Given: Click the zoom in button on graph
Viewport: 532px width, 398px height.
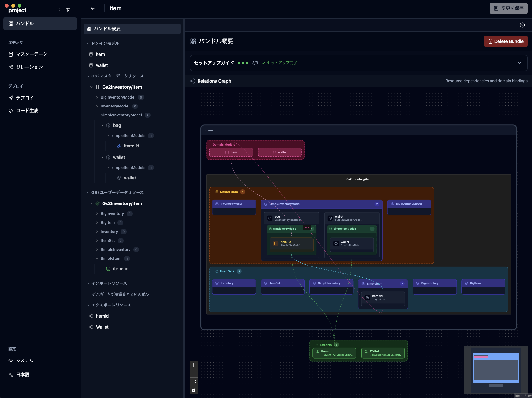Looking at the screenshot, I should (x=193, y=365).
